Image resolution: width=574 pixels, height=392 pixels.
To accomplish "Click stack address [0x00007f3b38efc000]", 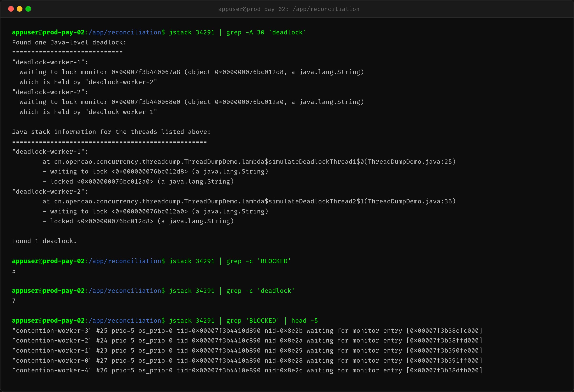I will [444, 331].
